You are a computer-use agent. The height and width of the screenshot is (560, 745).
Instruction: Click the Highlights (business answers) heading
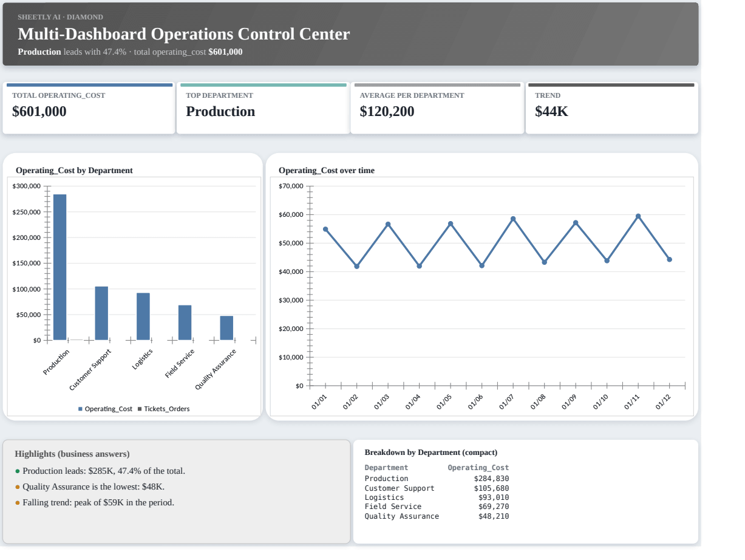pos(72,454)
